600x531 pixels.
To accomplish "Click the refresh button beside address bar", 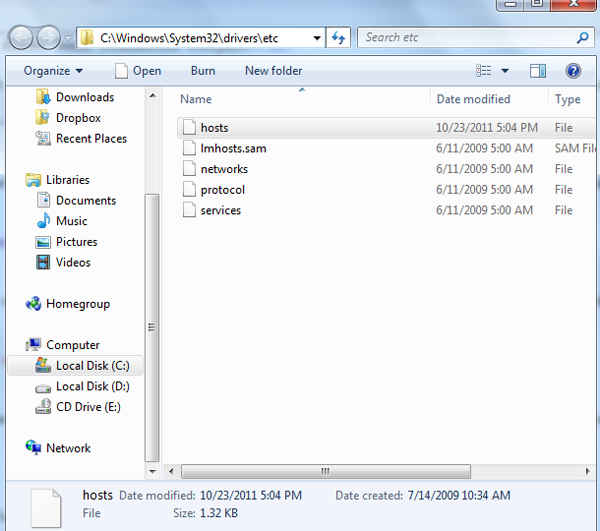I will [338, 38].
